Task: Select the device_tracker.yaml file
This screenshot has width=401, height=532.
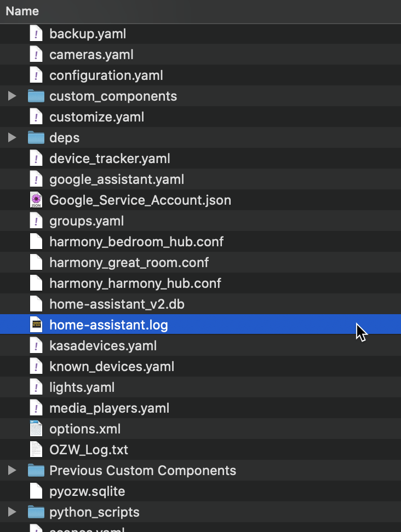Action: click(110, 159)
